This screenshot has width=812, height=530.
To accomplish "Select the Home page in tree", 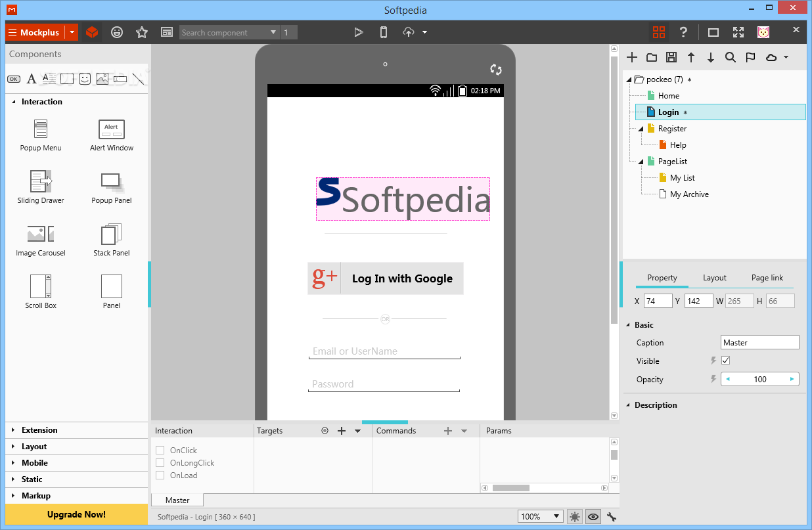I will point(669,96).
